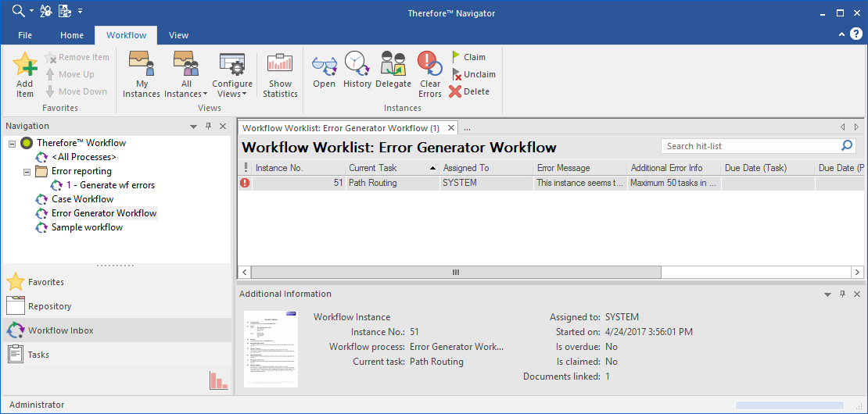Open Navigation panel options dropdown arrow
868x414 pixels.
pos(193,127)
